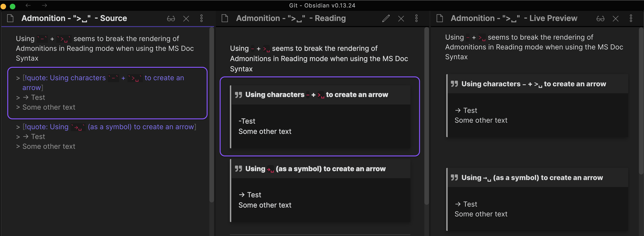The width and height of the screenshot is (644, 236).
Task: Switch to editing mode in the Reading pane
Action: click(x=386, y=18)
